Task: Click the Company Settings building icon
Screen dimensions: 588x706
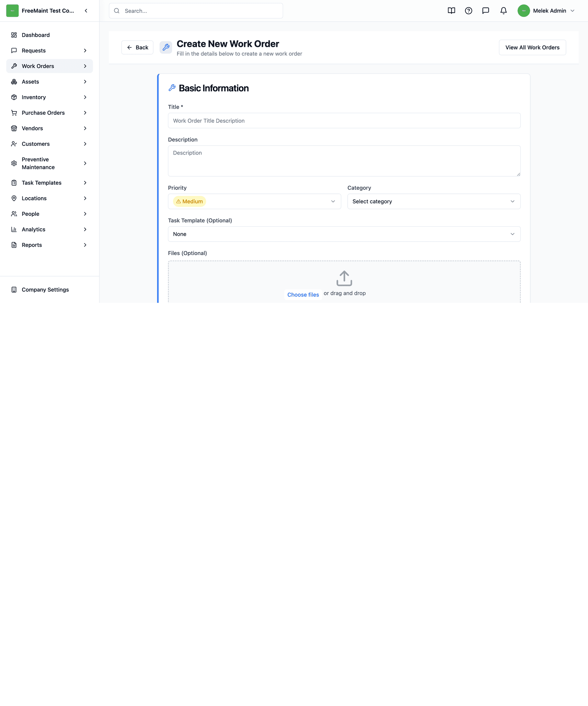Action: 14,289
